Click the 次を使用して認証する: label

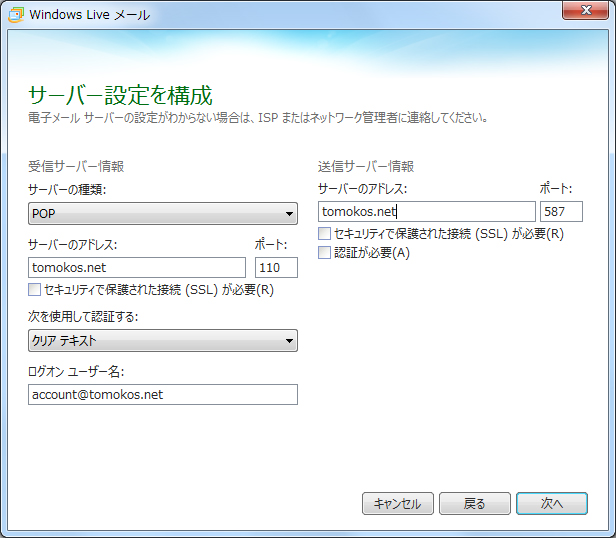[x=83, y=316]
